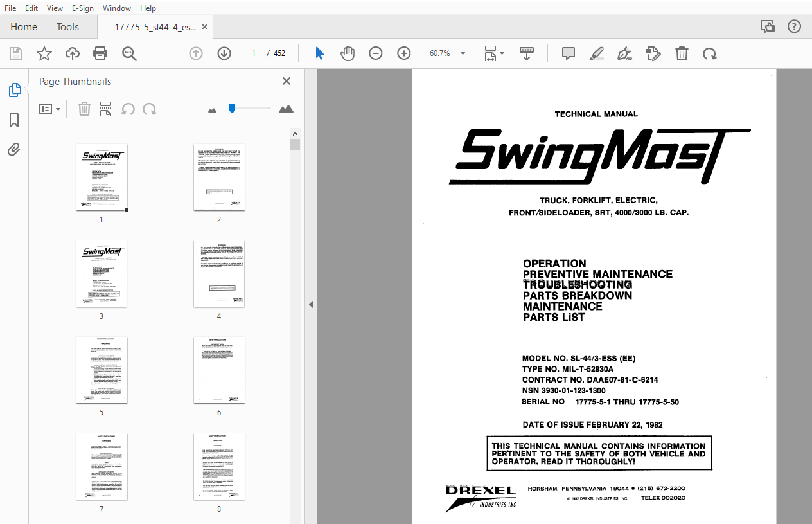Delete page with toolbar trash icon
The height and width of the screenshot is (524, 812).
tap(682, 53)
